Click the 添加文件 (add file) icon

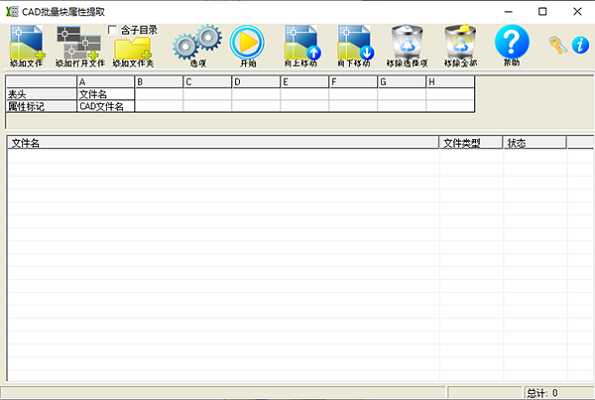(27, 46)
